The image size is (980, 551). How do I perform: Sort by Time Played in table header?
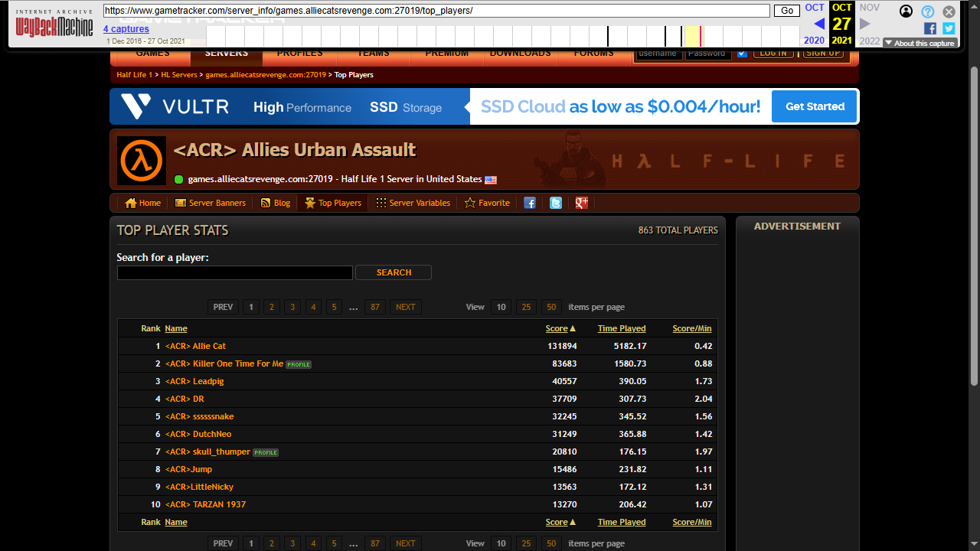622,328
